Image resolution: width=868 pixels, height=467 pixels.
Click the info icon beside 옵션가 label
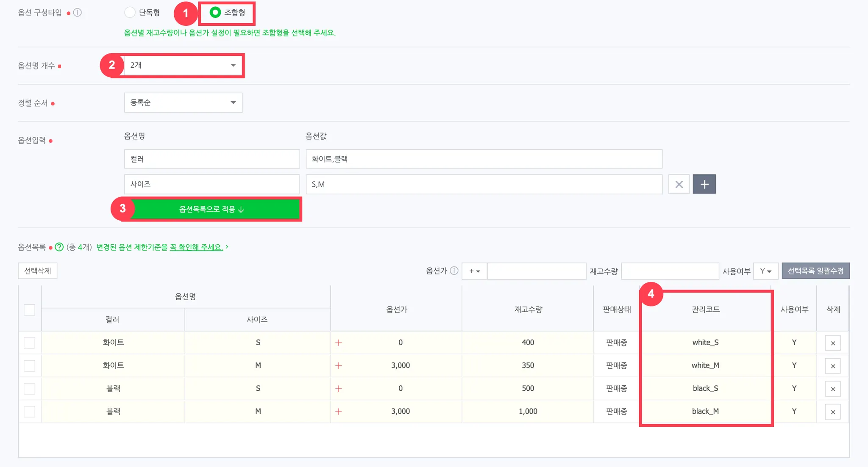click(454, 271)
